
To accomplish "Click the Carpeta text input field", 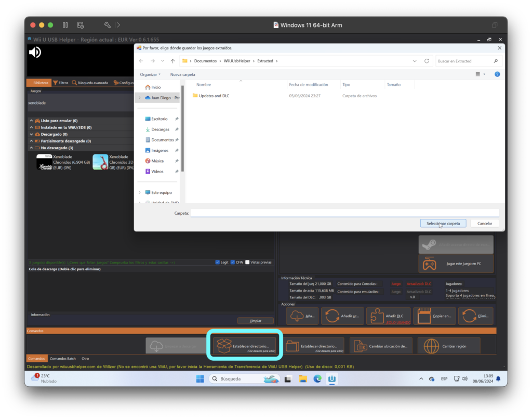I will (344, 213).
